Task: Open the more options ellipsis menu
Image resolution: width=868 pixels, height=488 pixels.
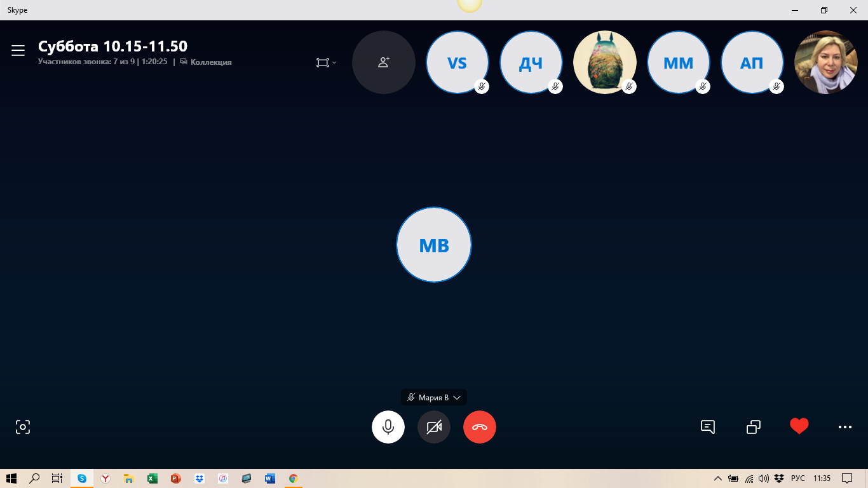Action: [x=844, y=427]
